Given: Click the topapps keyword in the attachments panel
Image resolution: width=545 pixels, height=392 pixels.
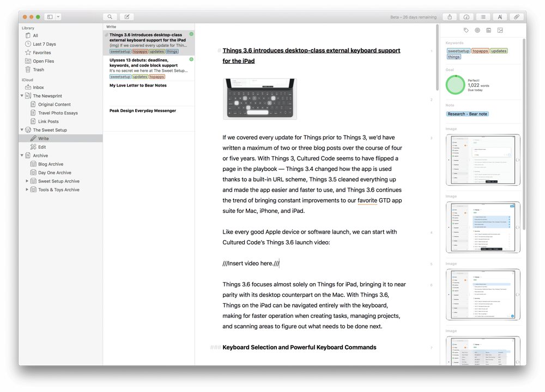Looking at the screenshot, I should click(480, 51).
